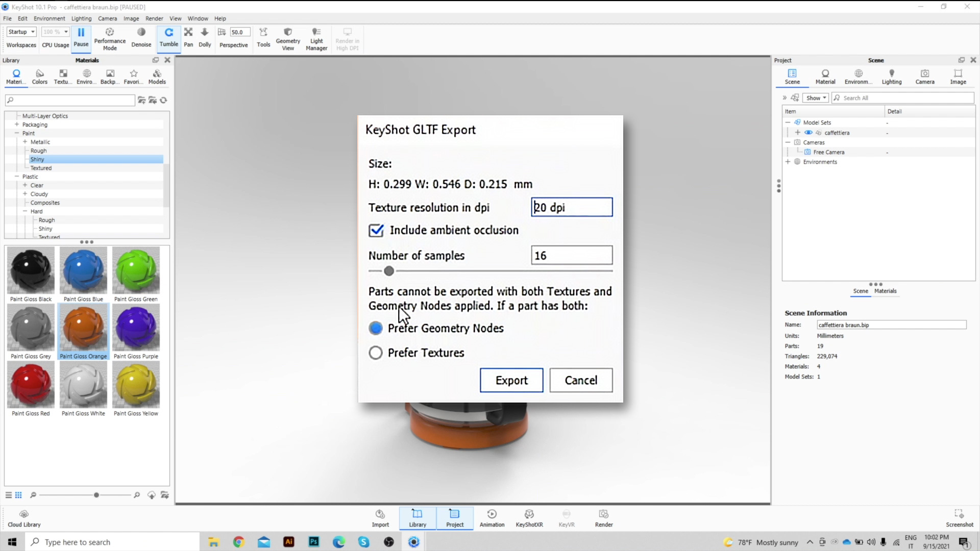Open the Light Manager

(x=316, y=39)
